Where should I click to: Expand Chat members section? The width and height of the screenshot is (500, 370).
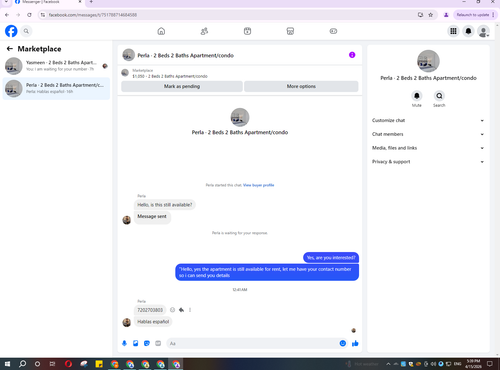pos(428,134)
